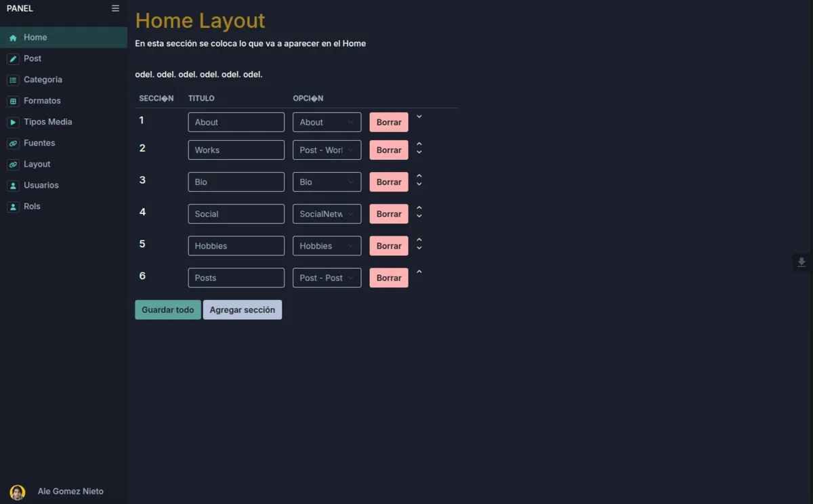This screenshot has height=504, width=813.
Task: Move section 1 About down with arrow
Action: pyautogui.click(x=419, y=117)
